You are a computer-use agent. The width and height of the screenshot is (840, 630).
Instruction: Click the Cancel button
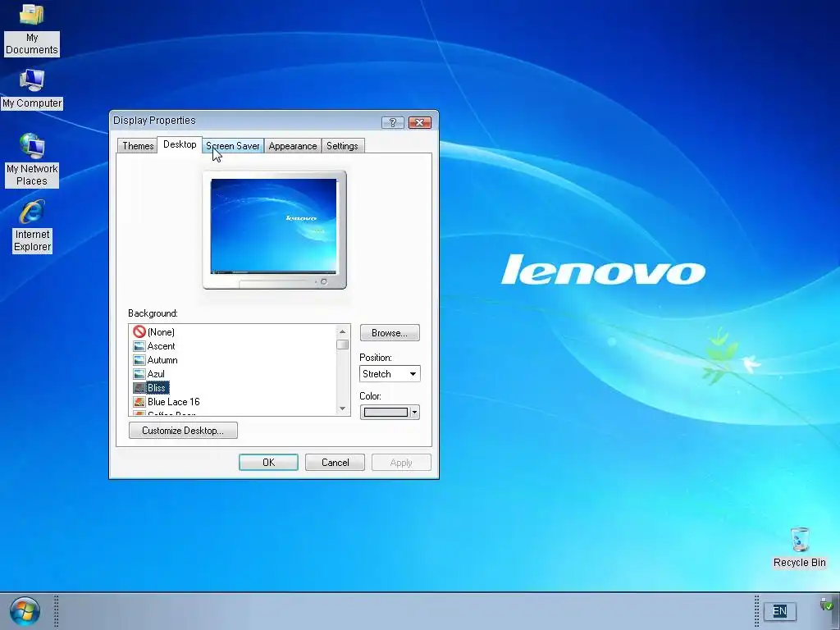[x=335, y=463]
